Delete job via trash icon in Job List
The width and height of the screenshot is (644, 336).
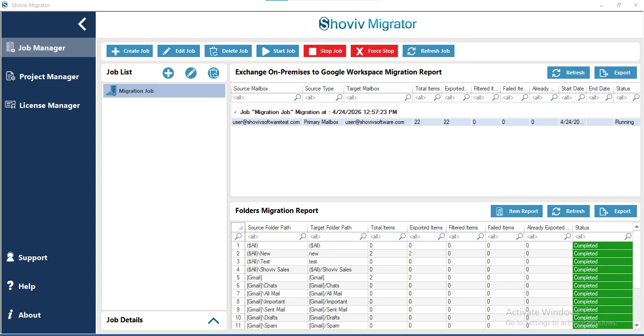214,73
